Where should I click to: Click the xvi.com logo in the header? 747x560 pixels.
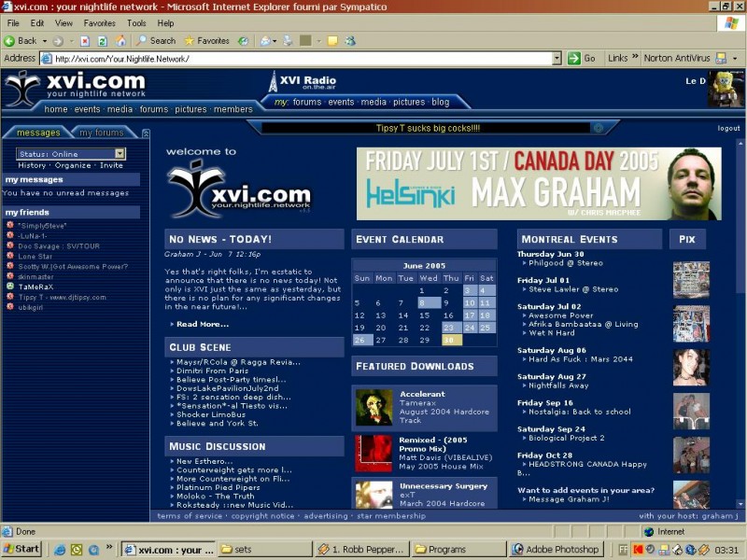point(77,88)
